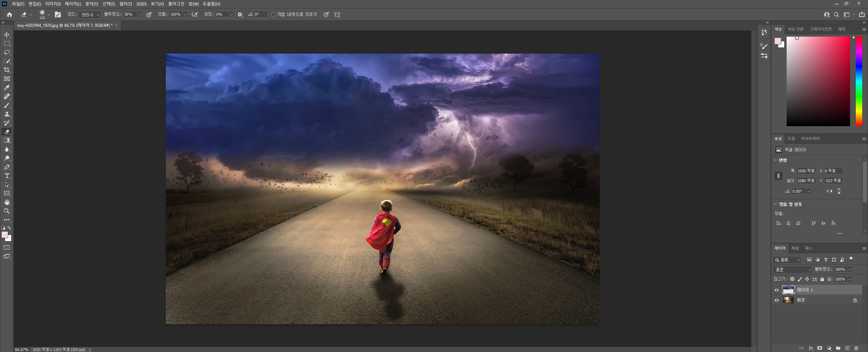
Task: Create new group folder icon
Action: 838,348
